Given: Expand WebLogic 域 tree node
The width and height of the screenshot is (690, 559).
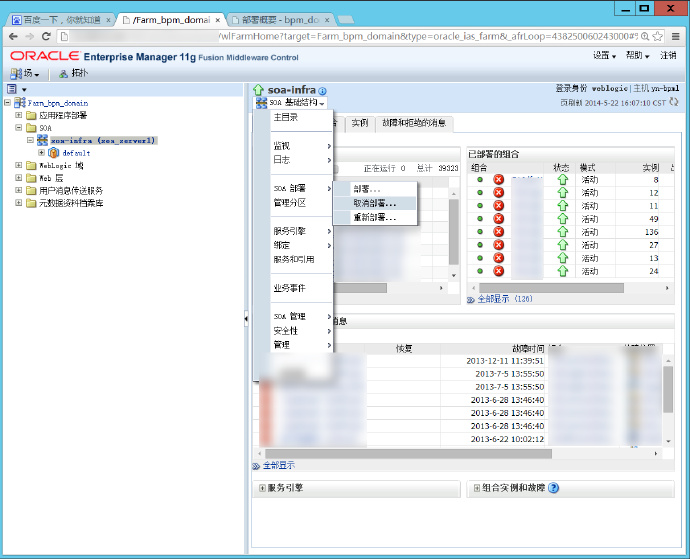Looking at the screenshot, I should pos(18,165).
